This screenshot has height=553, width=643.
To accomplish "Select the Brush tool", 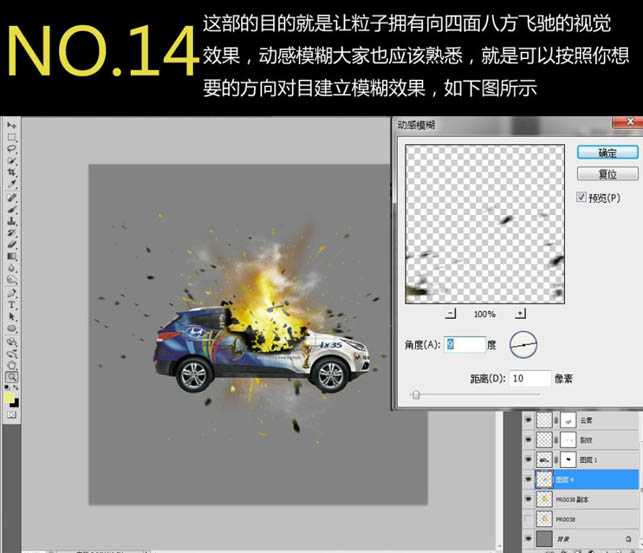I will coord(11,210).
